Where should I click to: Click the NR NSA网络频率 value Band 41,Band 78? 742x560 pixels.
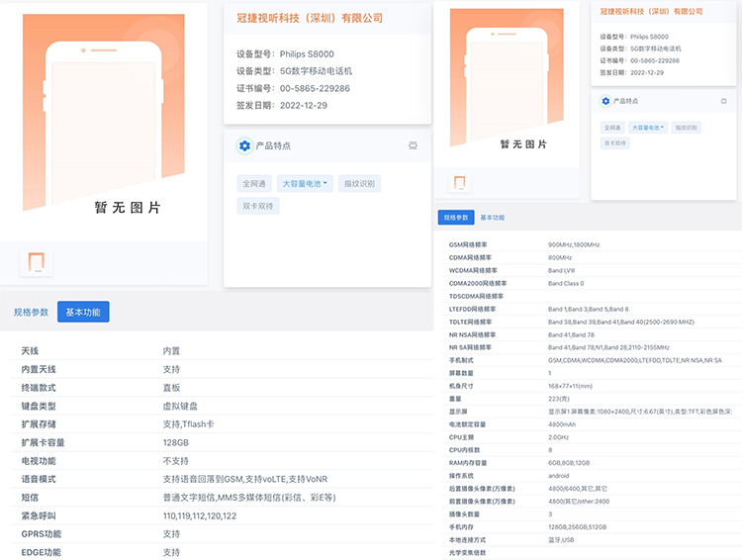(571, 334)
